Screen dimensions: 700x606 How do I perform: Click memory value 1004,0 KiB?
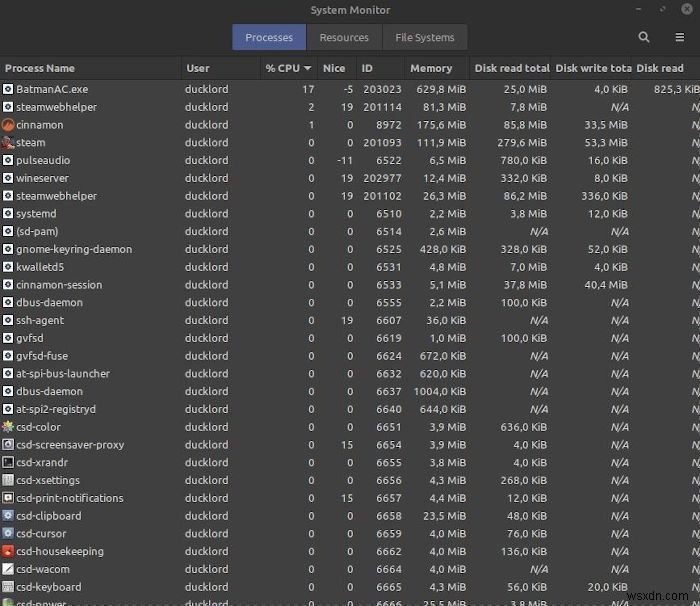[440, 391]
